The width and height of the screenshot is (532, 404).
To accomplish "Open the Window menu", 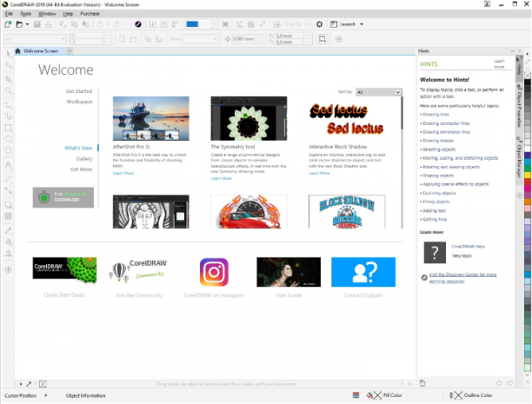I will [47, 14].
